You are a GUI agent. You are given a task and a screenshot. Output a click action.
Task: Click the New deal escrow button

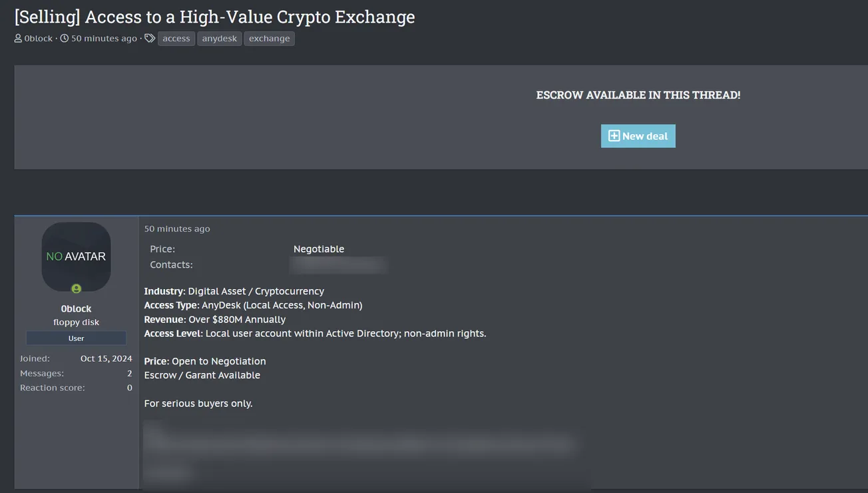click(x=638, y=135)
